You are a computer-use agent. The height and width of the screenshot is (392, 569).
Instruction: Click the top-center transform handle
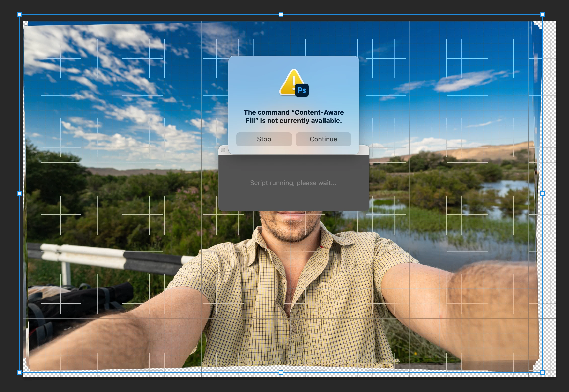click(x=281, y=14)
